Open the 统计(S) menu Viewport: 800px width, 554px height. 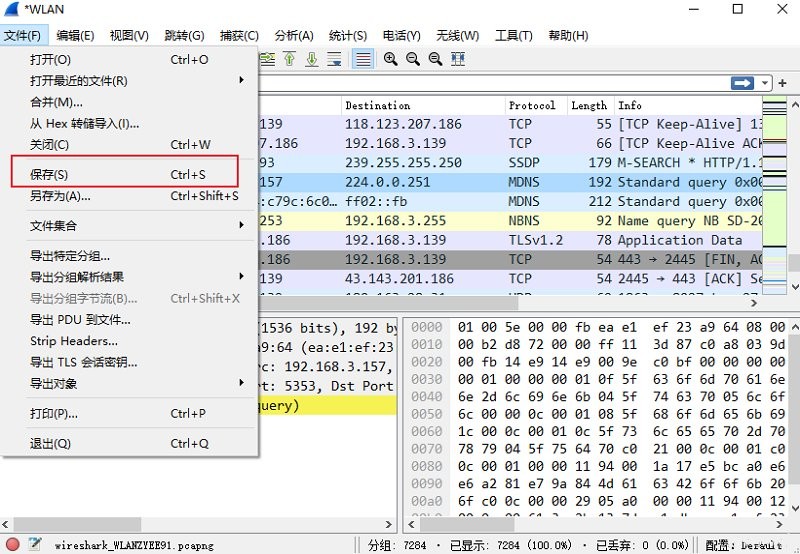[x=347, y=36]
